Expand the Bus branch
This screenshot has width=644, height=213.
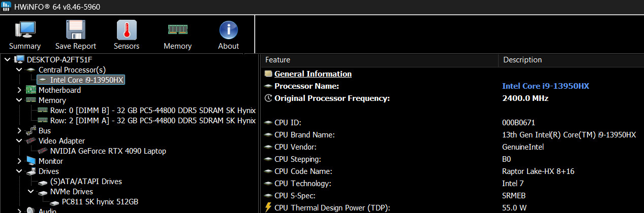click(x=19, y=130)
